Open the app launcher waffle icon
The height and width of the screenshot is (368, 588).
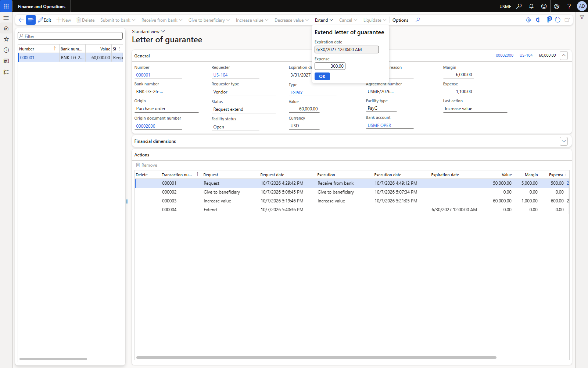6,6
